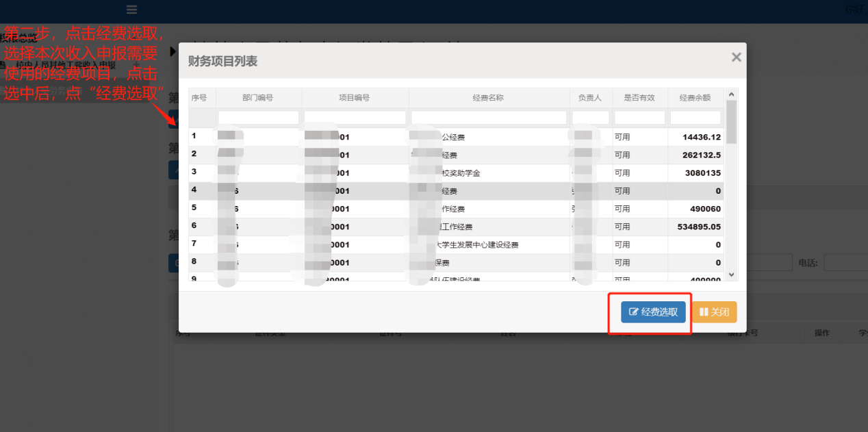Focus the 经费余额 filter input
868x432 pixels.
[x=695, y=118]
